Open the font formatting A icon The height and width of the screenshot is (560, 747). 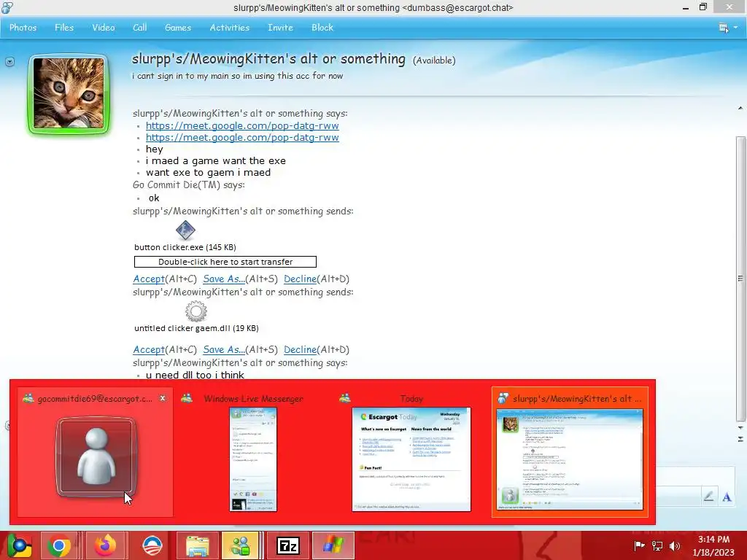pyautogui.click(x=727, y=497)
